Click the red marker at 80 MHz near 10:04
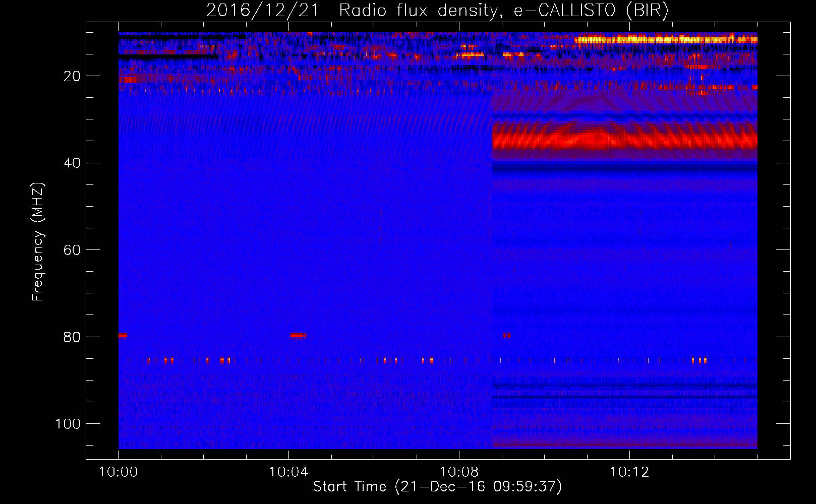The width and height of the screenshot is (816, 504). [298, 335]
